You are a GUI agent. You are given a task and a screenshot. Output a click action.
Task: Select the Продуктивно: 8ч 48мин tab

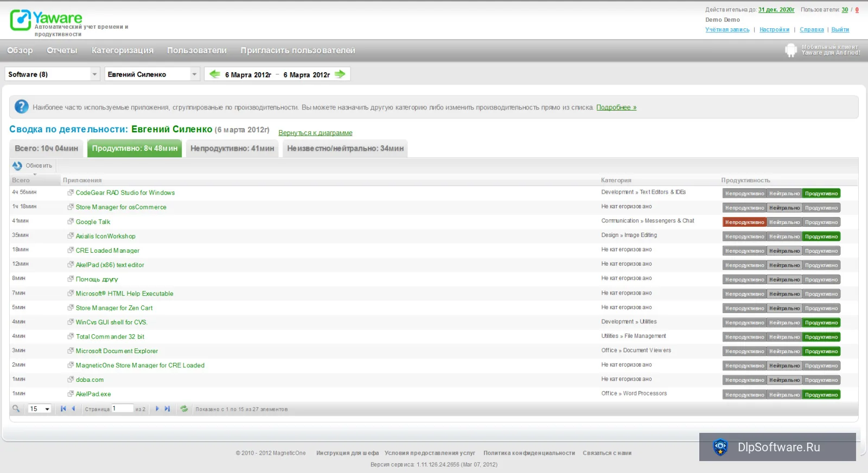[135, 148]
